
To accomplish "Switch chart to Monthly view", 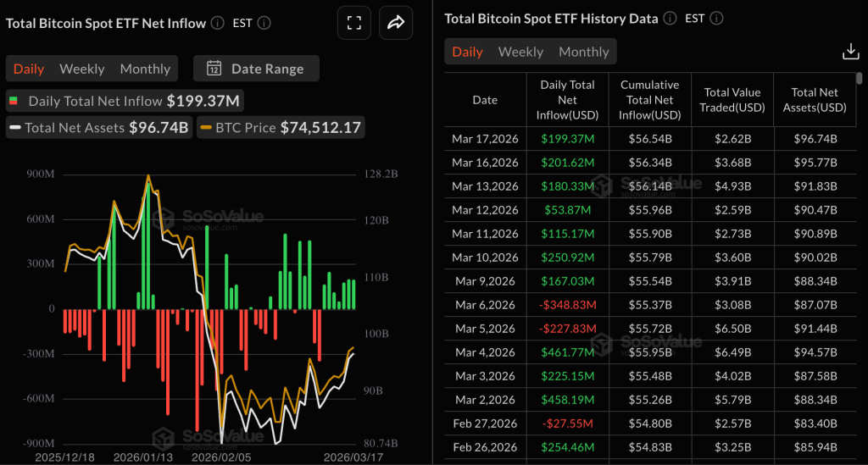I will pyautogui.click(x=145, y=69).
